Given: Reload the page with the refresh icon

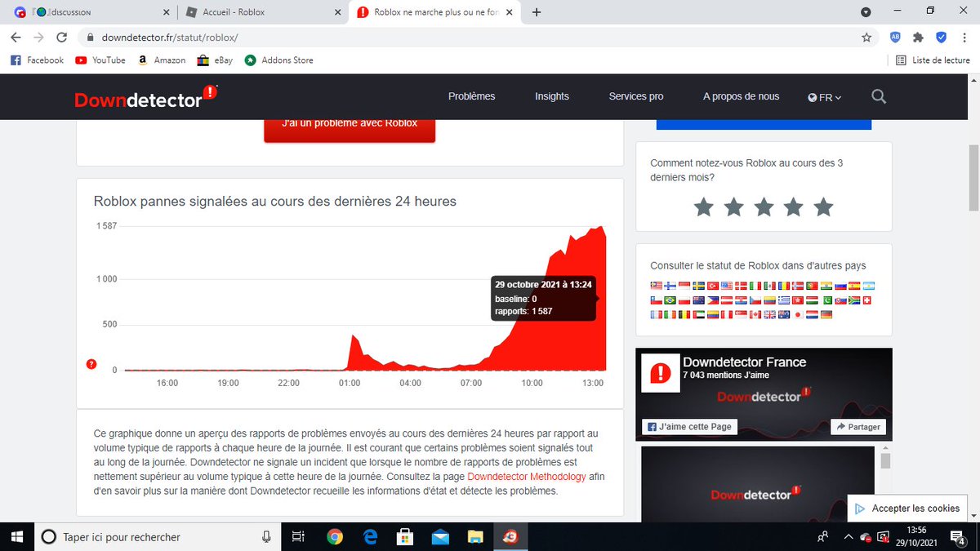Looking at the screenshot, I should (x=61, y=38).
